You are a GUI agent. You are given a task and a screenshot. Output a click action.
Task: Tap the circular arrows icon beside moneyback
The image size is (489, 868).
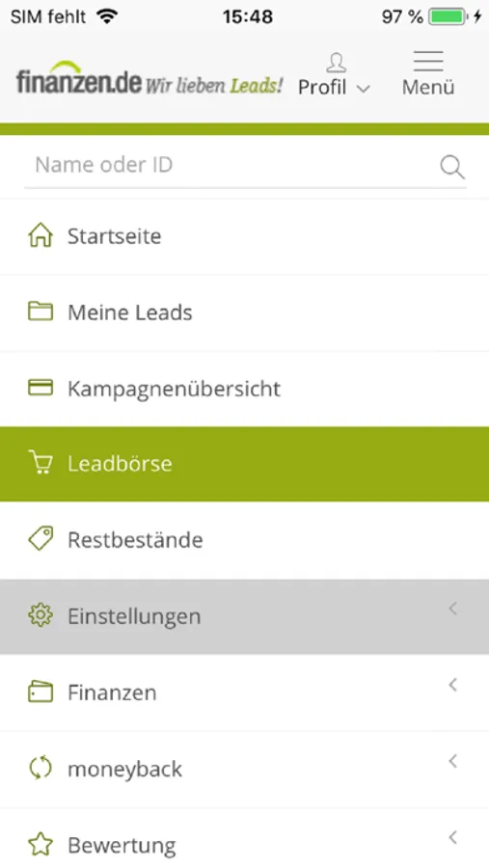[41, 769]
